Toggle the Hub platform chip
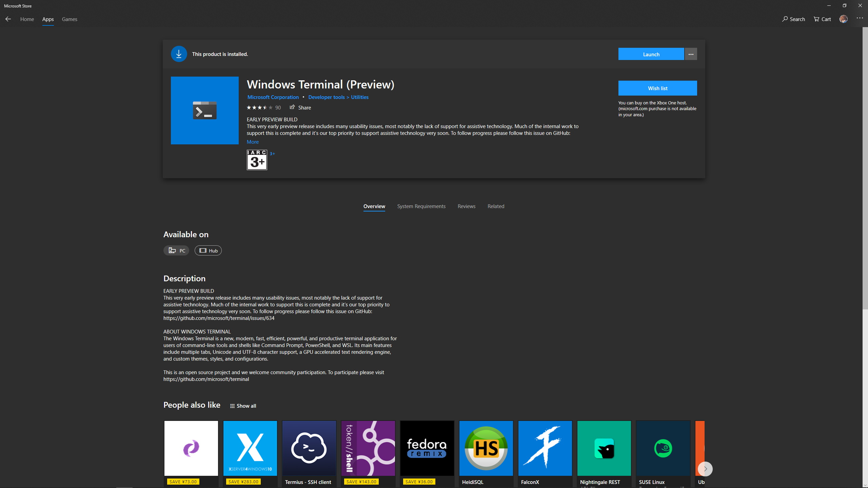The image size is (868, 488). click(208, 250)
